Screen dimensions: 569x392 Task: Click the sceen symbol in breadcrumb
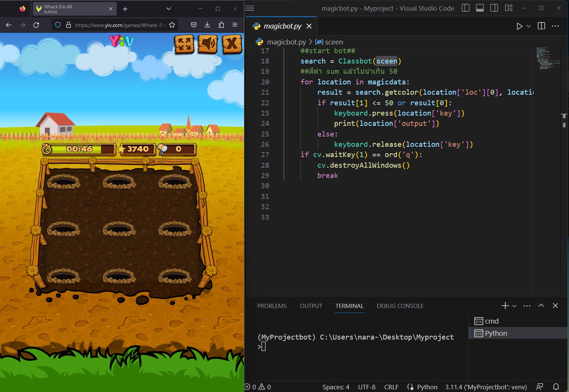pyautogui.click(x=330, y=42)
